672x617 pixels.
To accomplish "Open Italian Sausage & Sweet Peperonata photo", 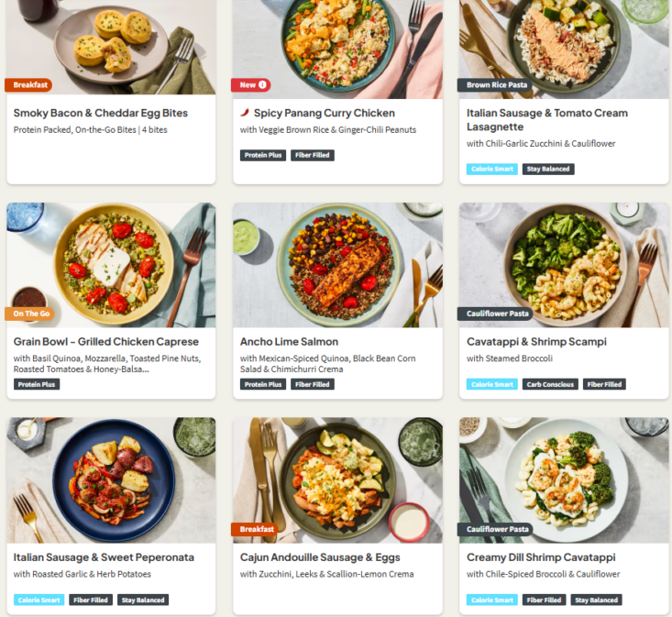I will point(111,480).
